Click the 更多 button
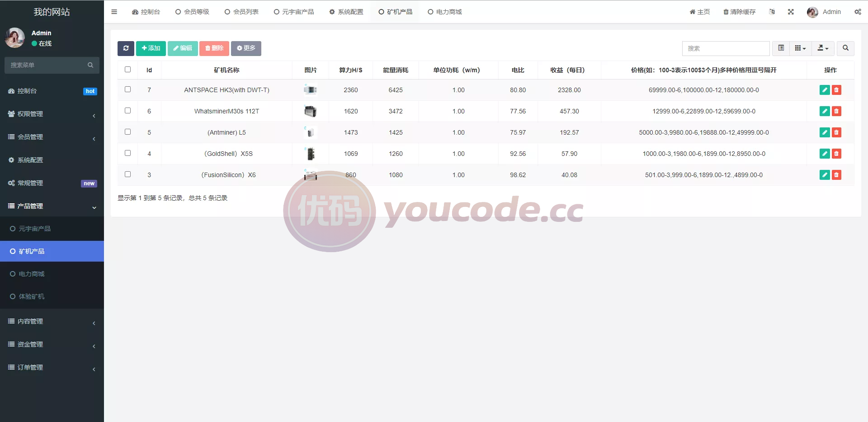The height and width of the screenshot is (422, 868). tap(246, 48)
